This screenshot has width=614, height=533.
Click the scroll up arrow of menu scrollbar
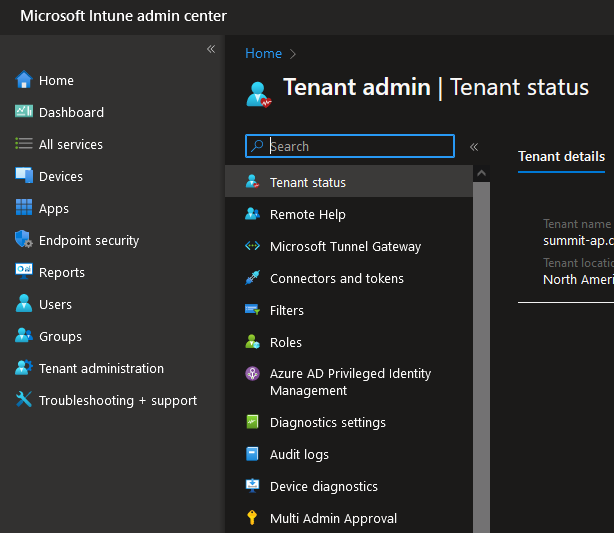coord(482,173)
